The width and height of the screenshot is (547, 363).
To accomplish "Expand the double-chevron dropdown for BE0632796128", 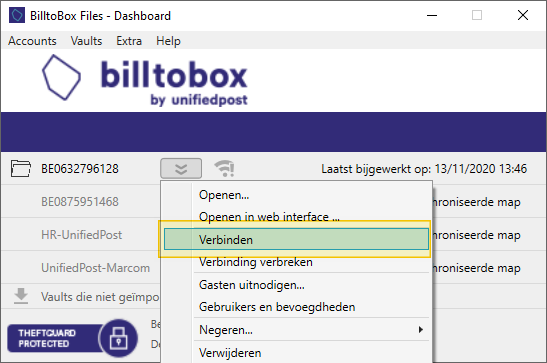I will coord(181,168).
